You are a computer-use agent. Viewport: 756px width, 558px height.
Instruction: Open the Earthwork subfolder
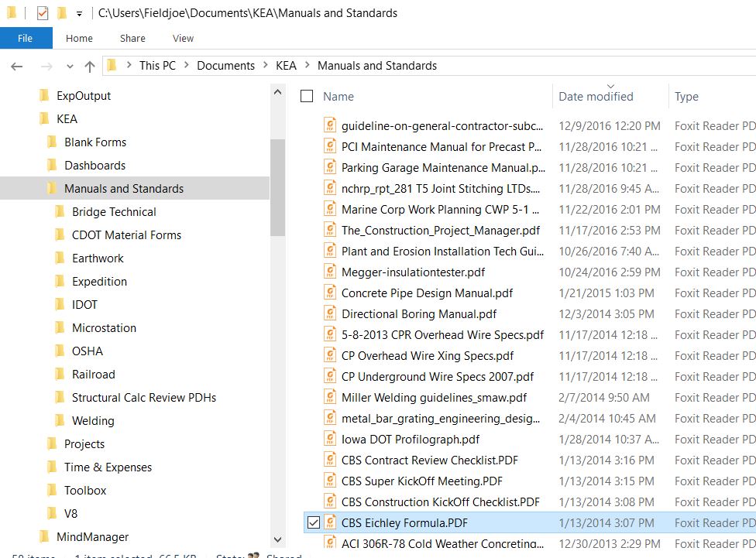coord(98,258)
